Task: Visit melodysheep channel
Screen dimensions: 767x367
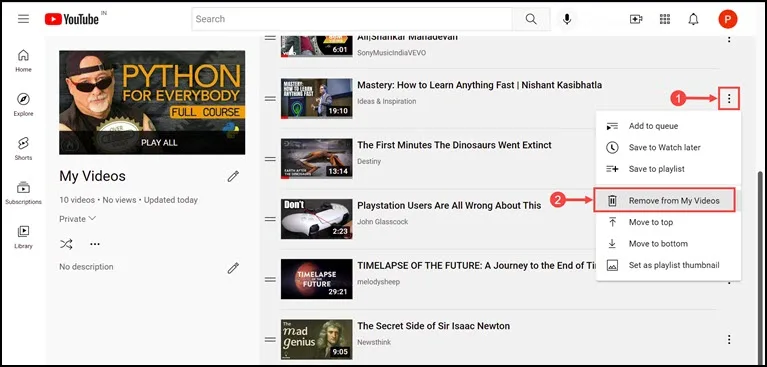Action: [378, 282]
